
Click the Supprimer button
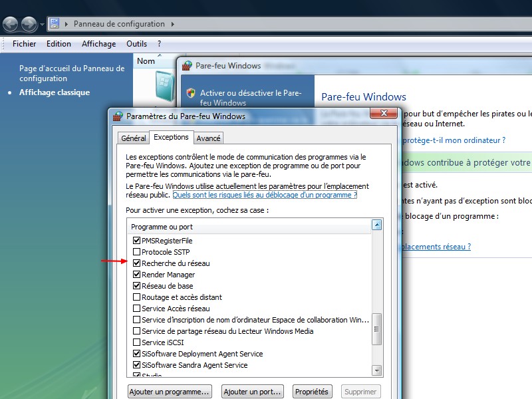tap(360, 392)
